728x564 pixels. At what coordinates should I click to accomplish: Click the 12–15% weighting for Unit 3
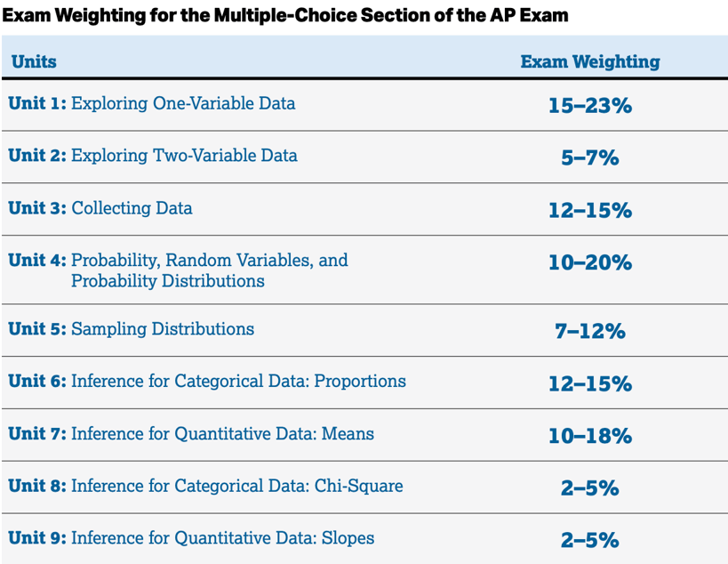(x=590, y=210)
